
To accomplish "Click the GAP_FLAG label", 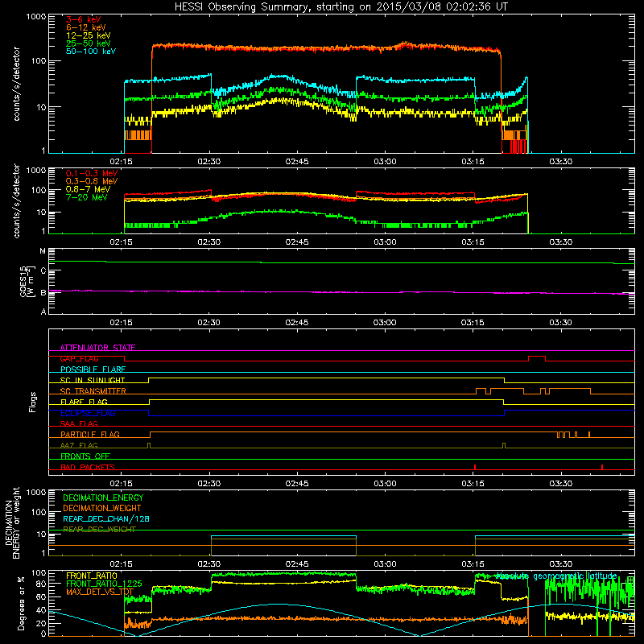I will point(79,358).
